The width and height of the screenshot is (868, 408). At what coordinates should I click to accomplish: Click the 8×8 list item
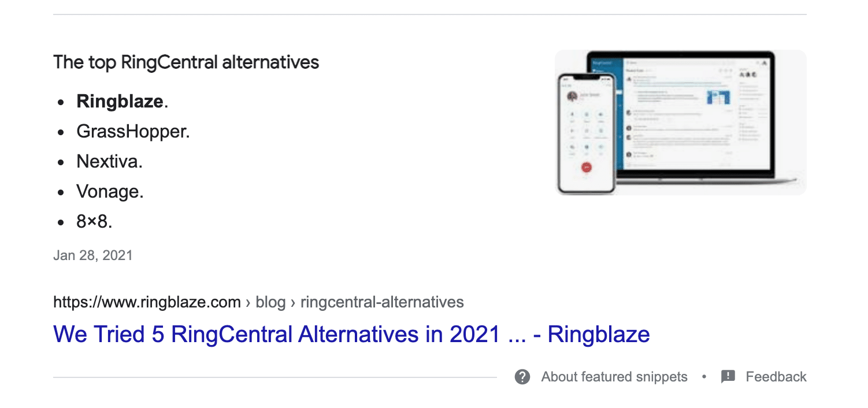tap(94, 221)
